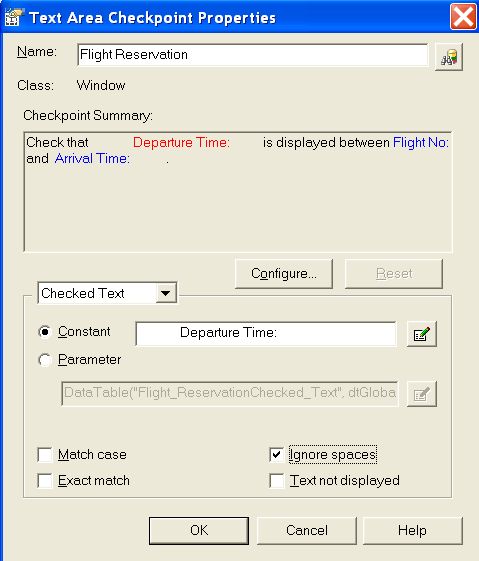
Task: Confirm with the OK button
Action: tap(199, 531)
